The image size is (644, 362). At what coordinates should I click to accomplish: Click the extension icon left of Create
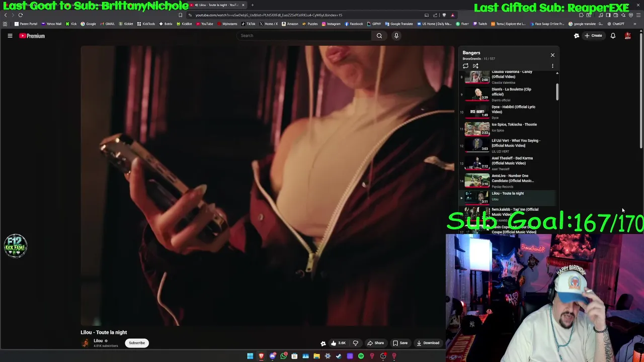coord(577,36)
